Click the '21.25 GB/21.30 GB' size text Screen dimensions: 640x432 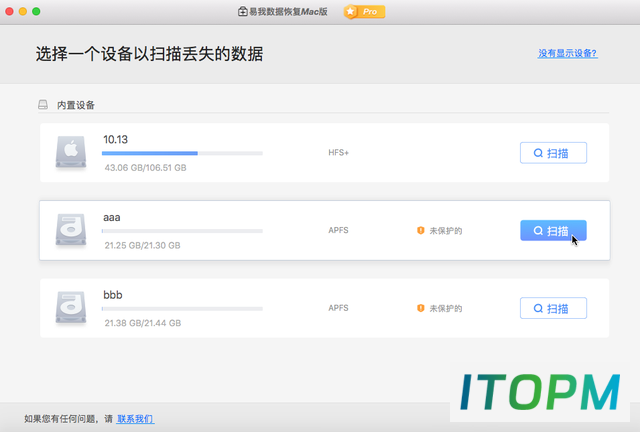[142, 245]
